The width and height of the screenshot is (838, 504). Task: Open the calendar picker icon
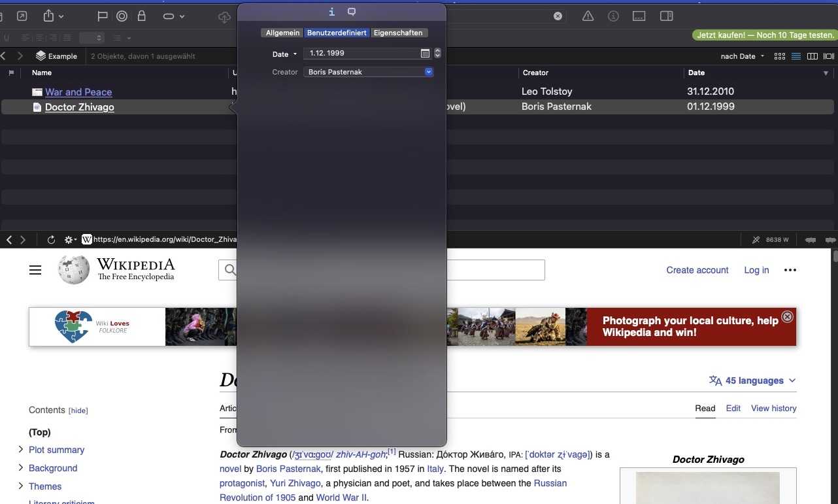(x=425, y=54)
